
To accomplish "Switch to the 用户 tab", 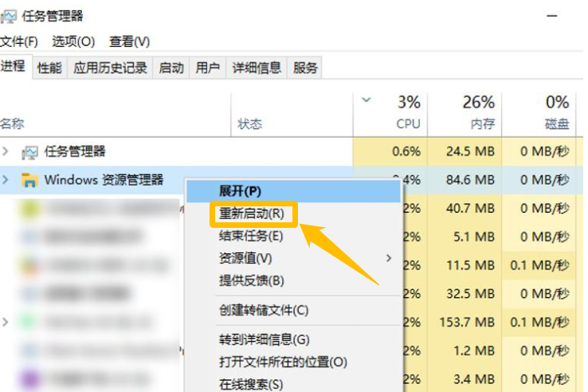I will coord(208,68).
